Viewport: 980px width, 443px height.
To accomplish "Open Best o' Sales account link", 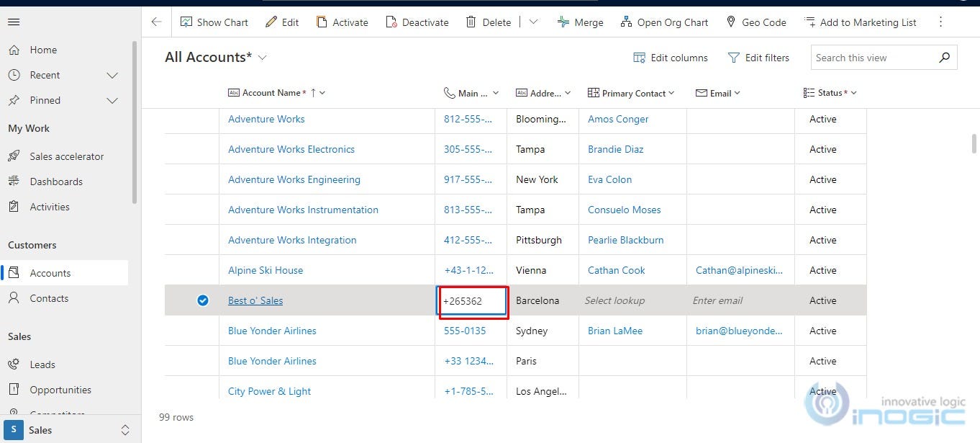I will tap(255, 300).
